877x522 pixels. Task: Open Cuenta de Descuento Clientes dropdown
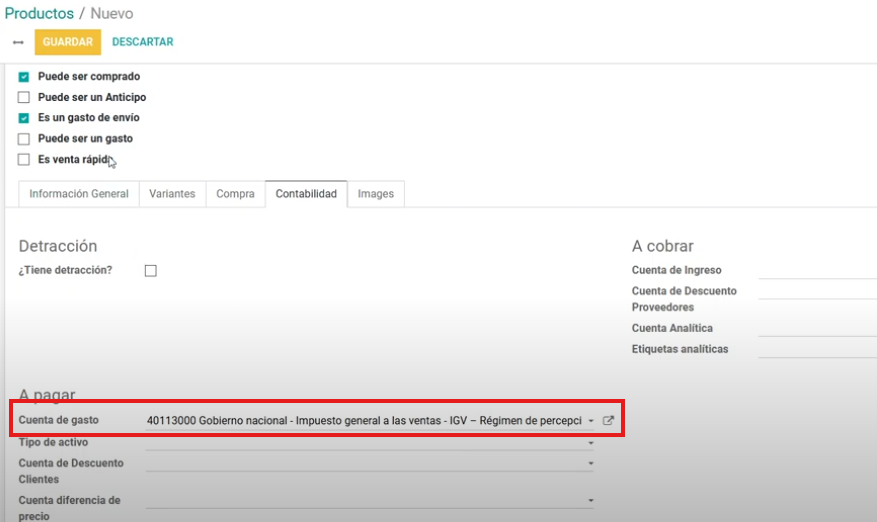point(591,464)
